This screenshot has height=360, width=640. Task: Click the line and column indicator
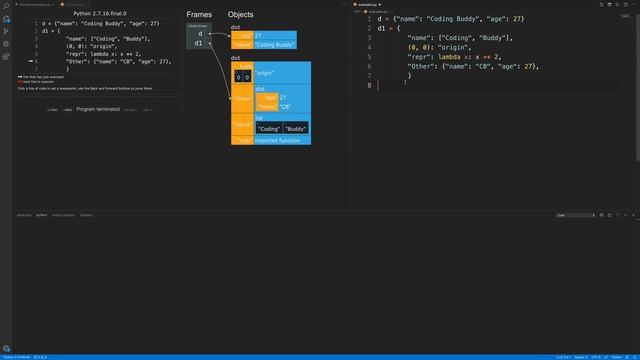(x=563, y=357)
